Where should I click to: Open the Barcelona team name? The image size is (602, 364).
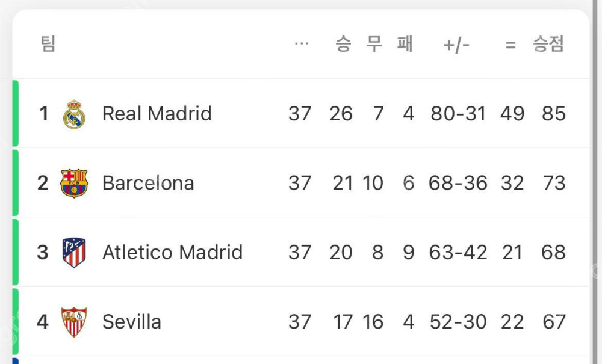[148, 183]
